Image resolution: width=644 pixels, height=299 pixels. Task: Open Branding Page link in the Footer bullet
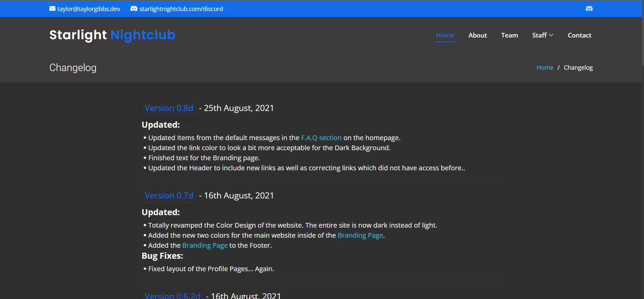205,245
